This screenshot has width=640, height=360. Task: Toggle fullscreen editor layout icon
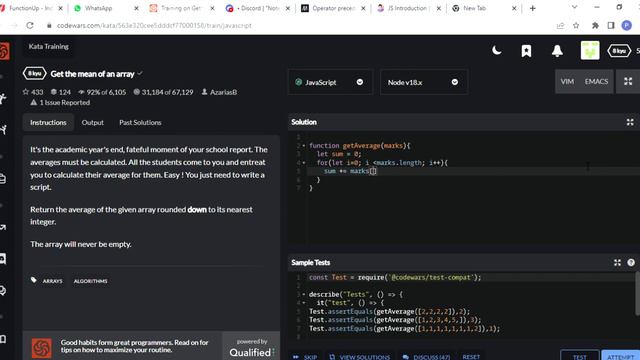628,82
